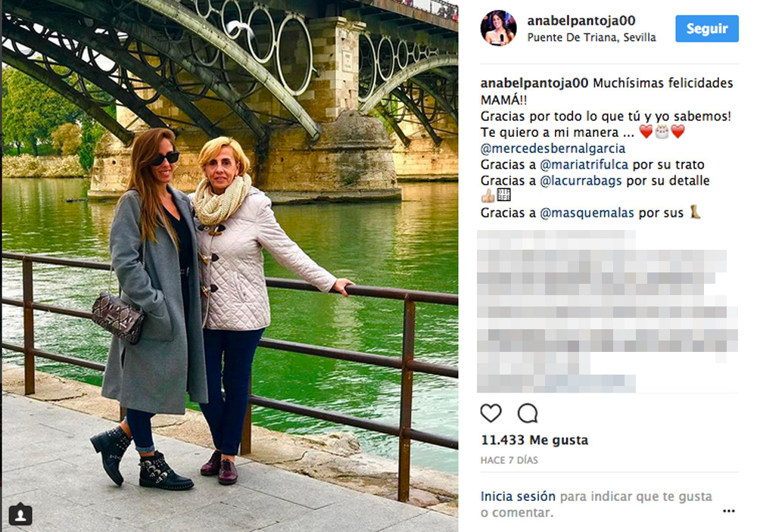Image resolution: width=757 pixels, height=532 pixels.
Task: Visit @lacurrabags mention
Action: click(x=581, y=181)
